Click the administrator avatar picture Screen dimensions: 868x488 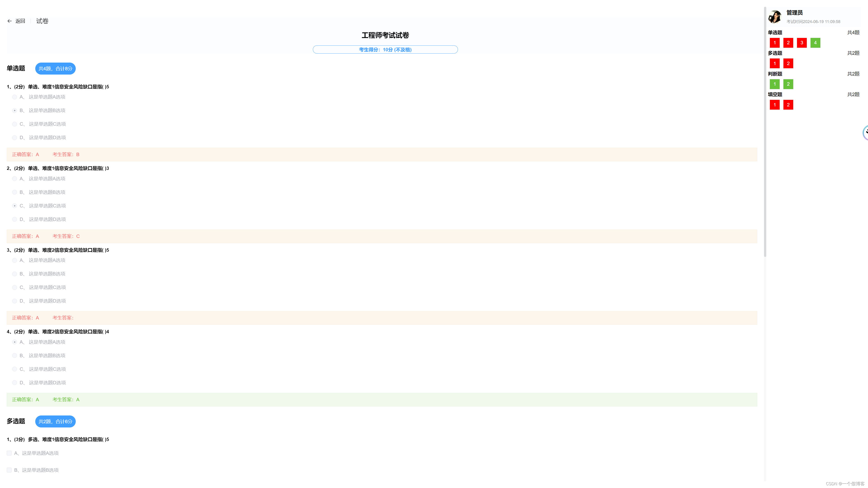(775, 16)
